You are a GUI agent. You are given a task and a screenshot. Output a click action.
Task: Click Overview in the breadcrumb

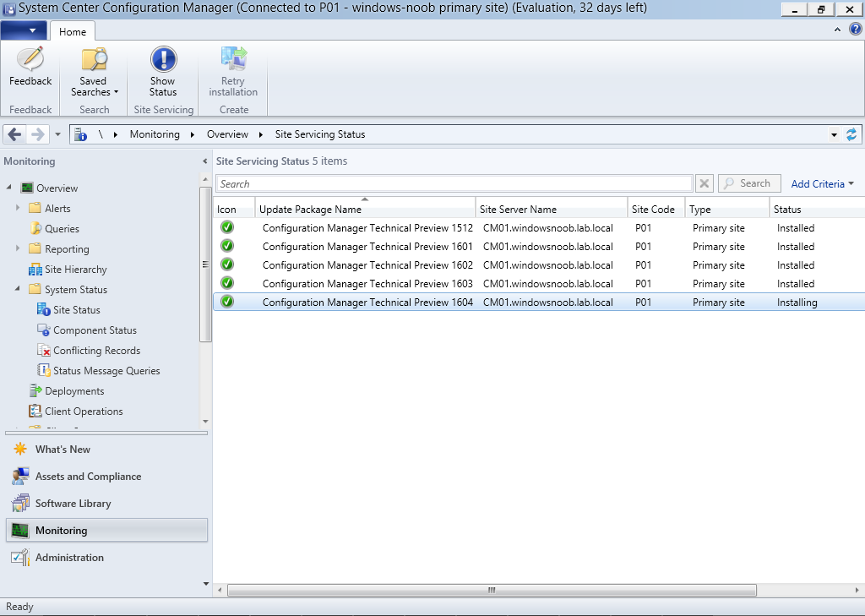[x=227, y=134]
